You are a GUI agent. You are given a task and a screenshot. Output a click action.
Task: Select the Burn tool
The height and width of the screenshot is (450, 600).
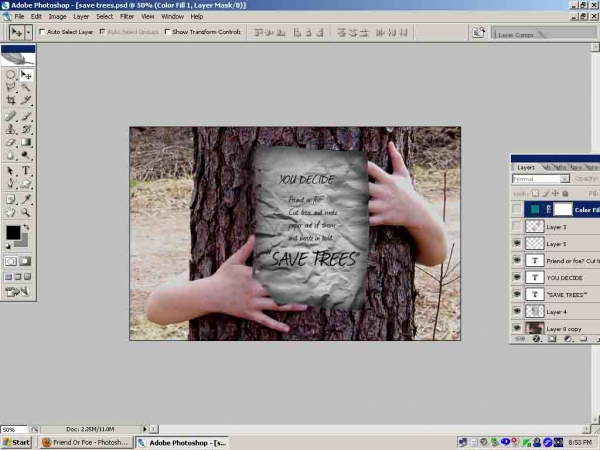pyautogui.click(x=26, y=155)
